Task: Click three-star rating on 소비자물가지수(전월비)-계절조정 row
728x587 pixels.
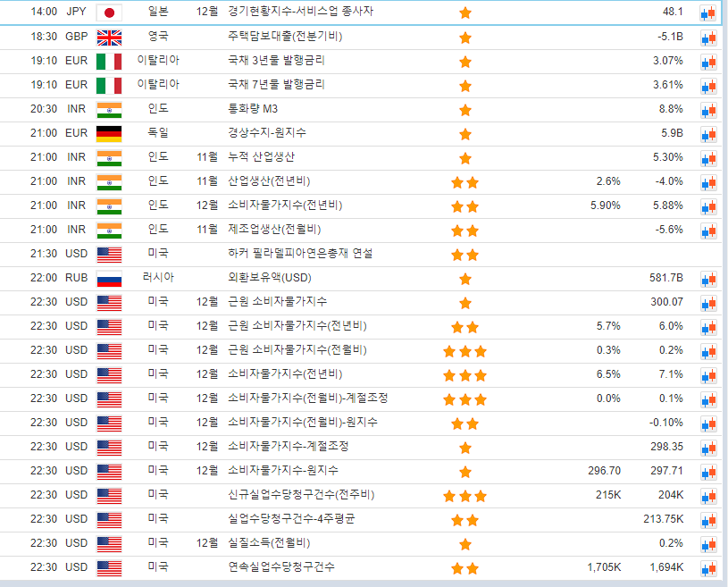Action: 464,398
